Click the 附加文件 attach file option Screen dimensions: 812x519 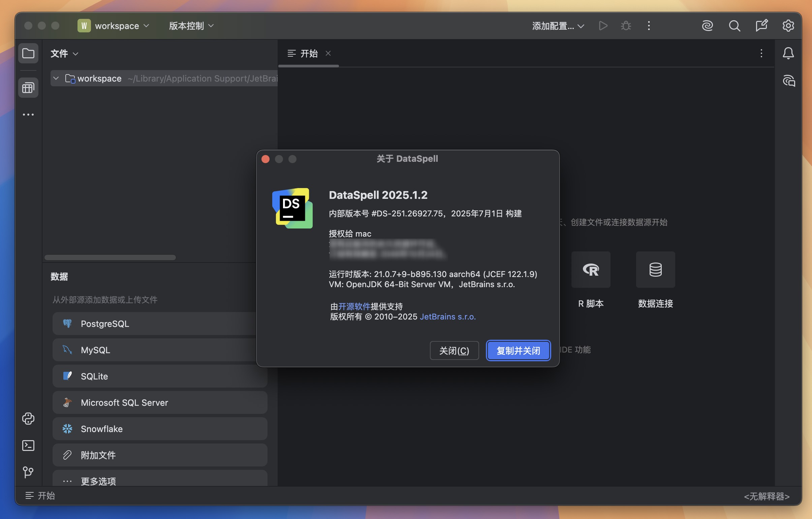pos(160,455)
